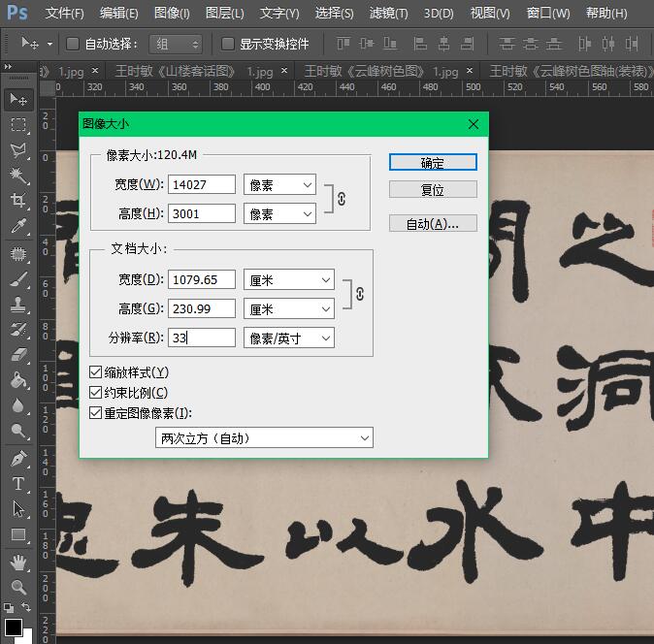Close the 图像大小 dialog
The width and height of the screenshot is (654, 644).
point(473,124)
